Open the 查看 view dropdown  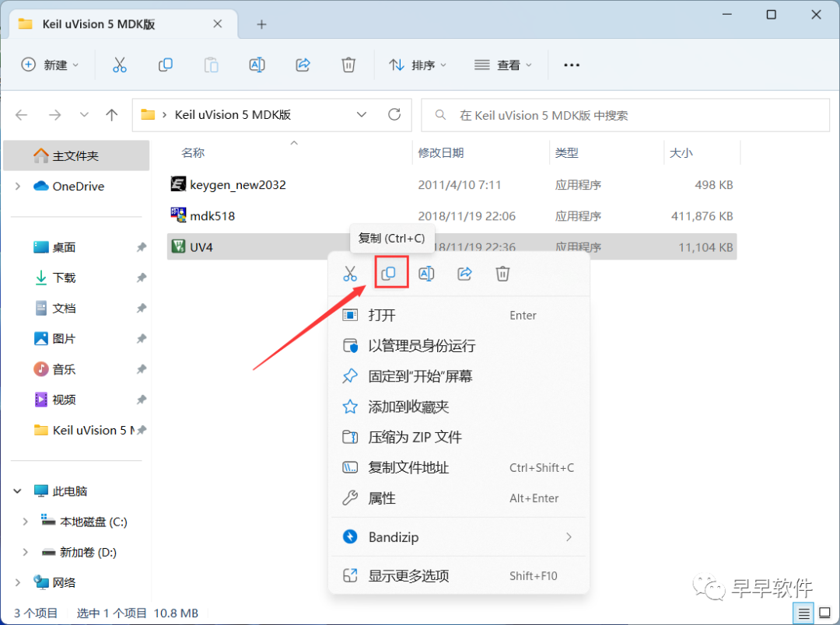point(502,65)
